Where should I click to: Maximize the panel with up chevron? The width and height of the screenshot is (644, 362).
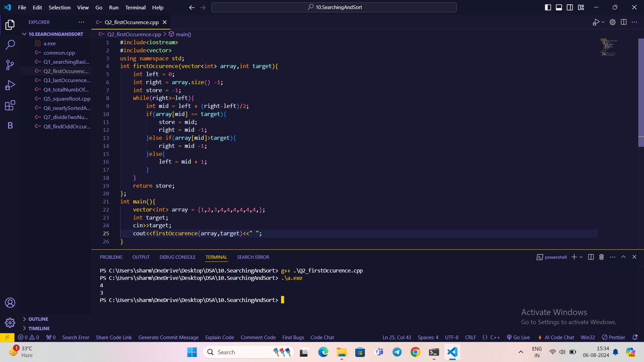(624, 257)
